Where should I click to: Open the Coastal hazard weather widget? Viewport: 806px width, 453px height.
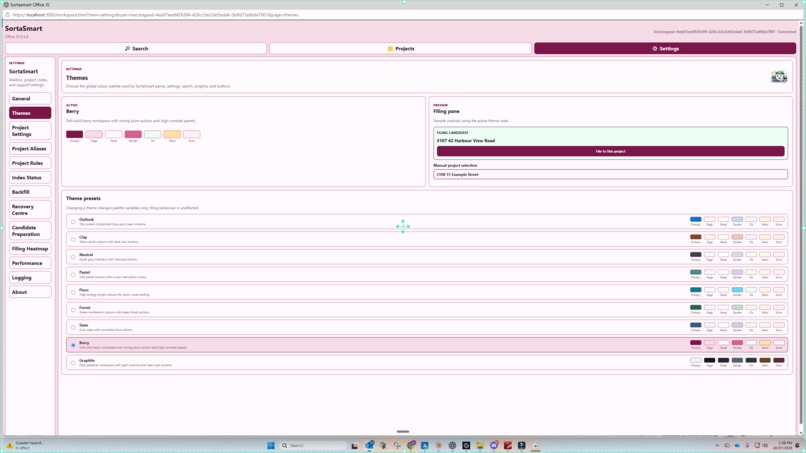click(x=26, y=445)
